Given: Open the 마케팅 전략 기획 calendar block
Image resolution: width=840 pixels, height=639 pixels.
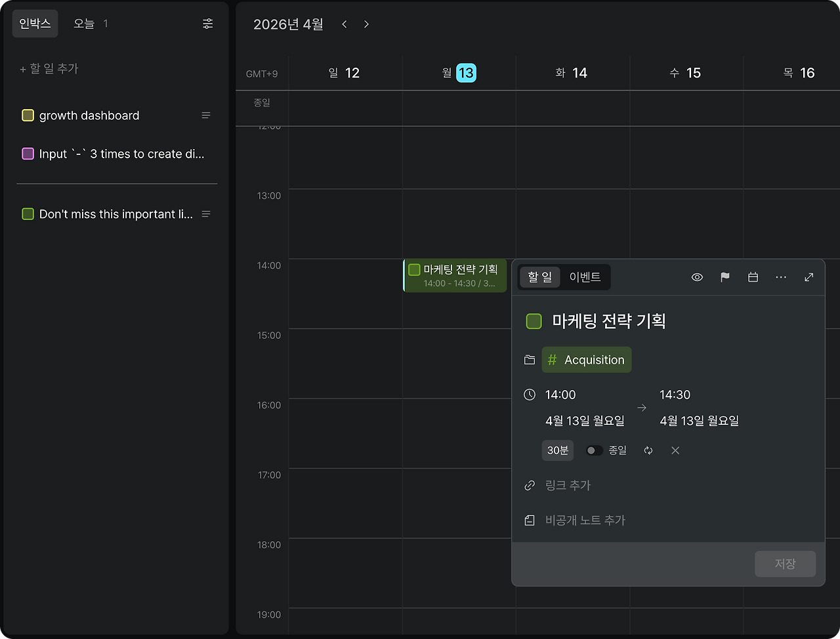Looking at the screenshot, I should [x=455, y=276].
